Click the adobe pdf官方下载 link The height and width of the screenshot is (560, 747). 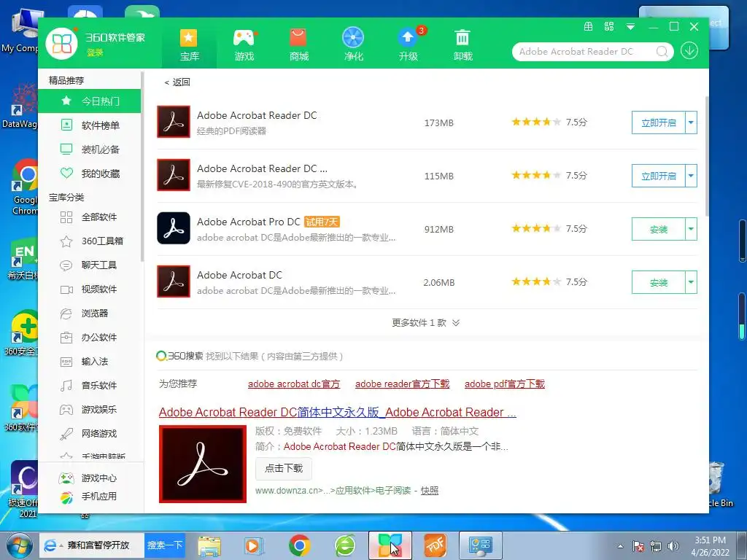[505, 384]
